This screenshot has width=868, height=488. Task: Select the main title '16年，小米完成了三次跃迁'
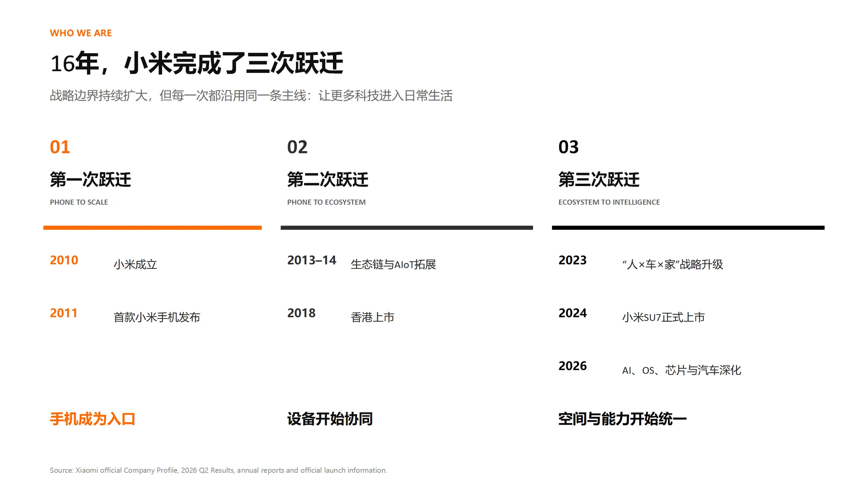coord(196,63)
